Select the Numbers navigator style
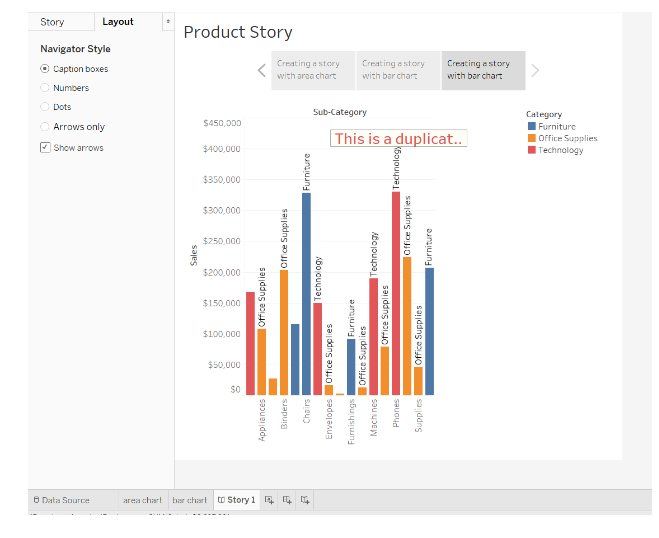The width and height of the screenshot is (659, 538). point(45,88)
